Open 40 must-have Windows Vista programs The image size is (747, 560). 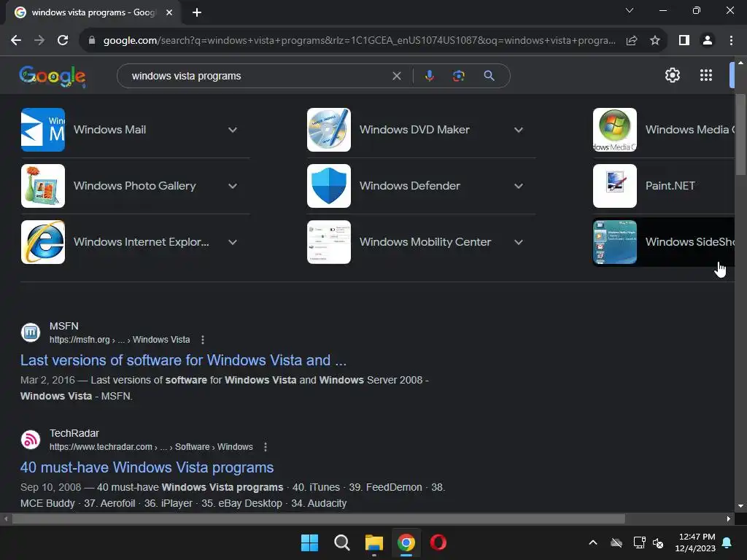147,467
